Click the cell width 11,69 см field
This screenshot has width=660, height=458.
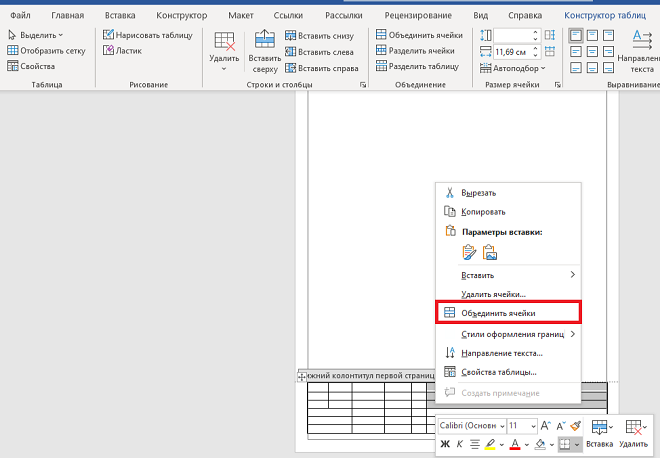coord(512,50)
